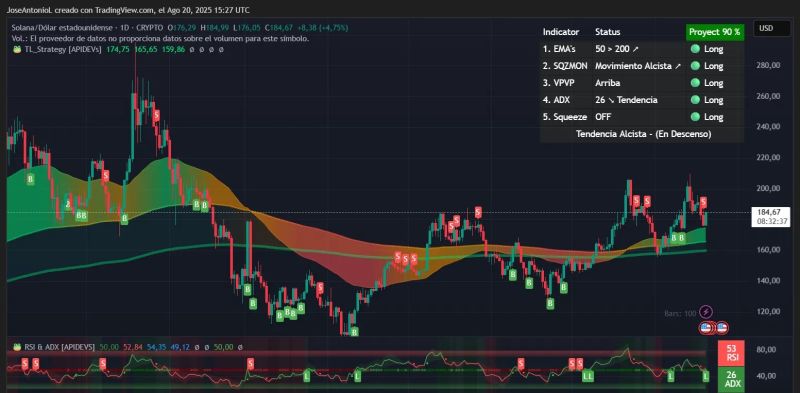Open the right US flag economic event

(722, 328)
